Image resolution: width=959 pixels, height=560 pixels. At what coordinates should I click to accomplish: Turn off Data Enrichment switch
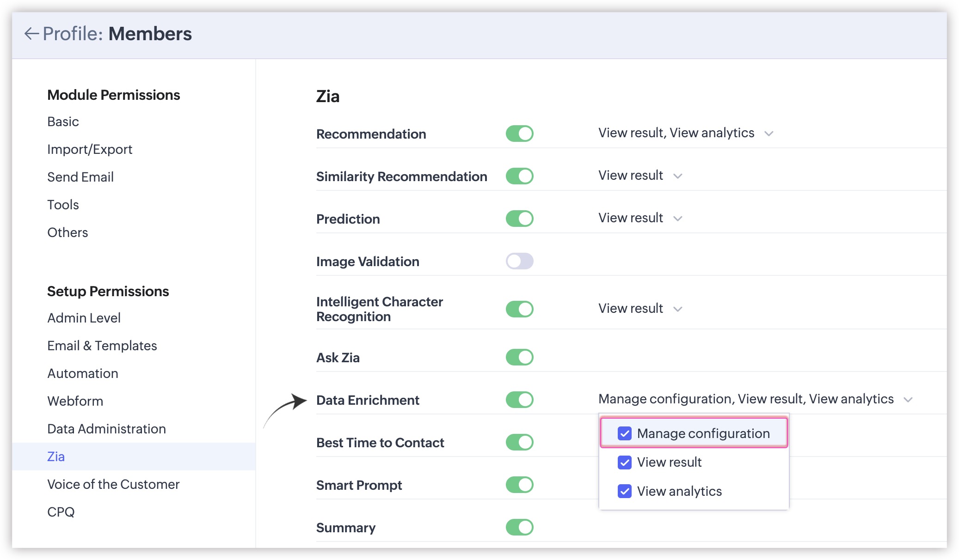519,400
